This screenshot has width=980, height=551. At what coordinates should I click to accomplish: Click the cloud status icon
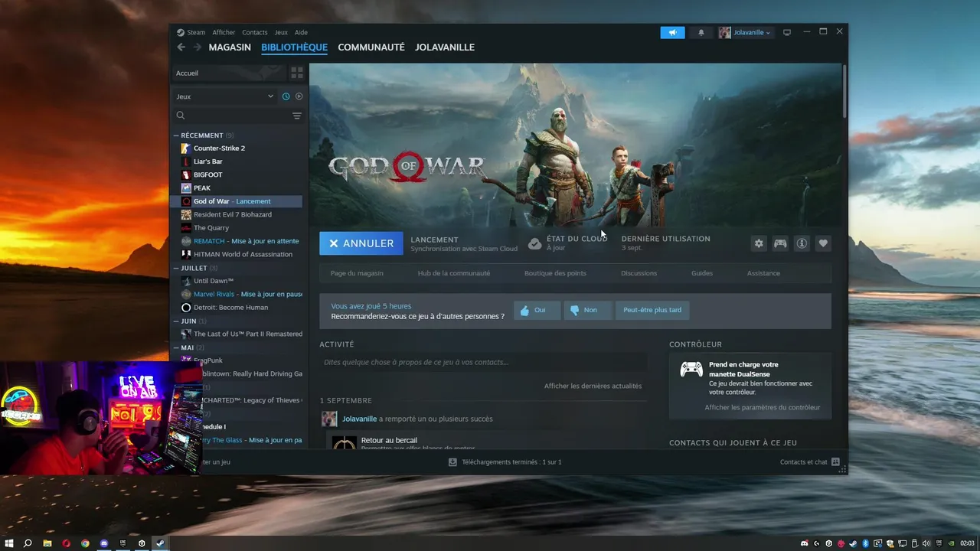535,243
